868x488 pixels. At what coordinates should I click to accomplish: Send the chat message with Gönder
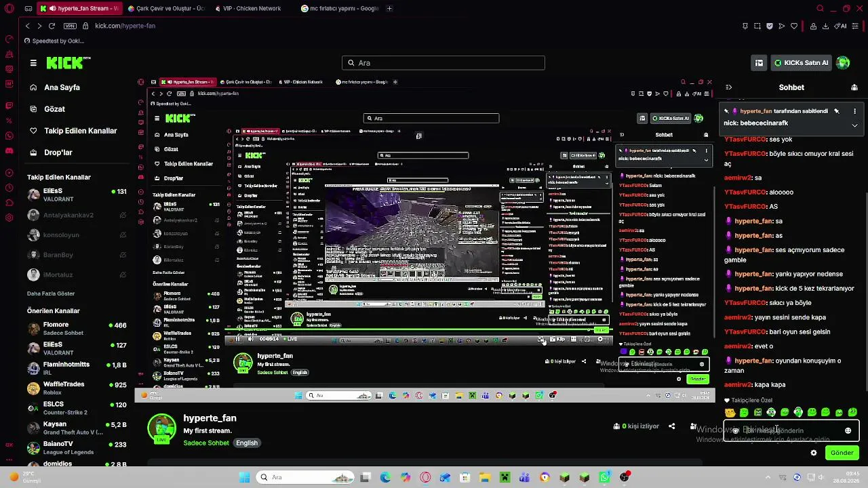(842, 453)
